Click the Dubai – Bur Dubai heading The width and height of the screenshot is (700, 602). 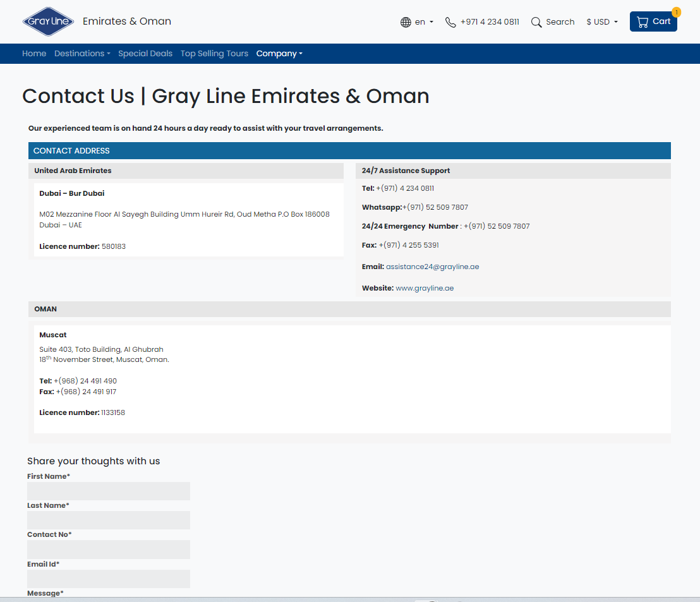[72, 193]
